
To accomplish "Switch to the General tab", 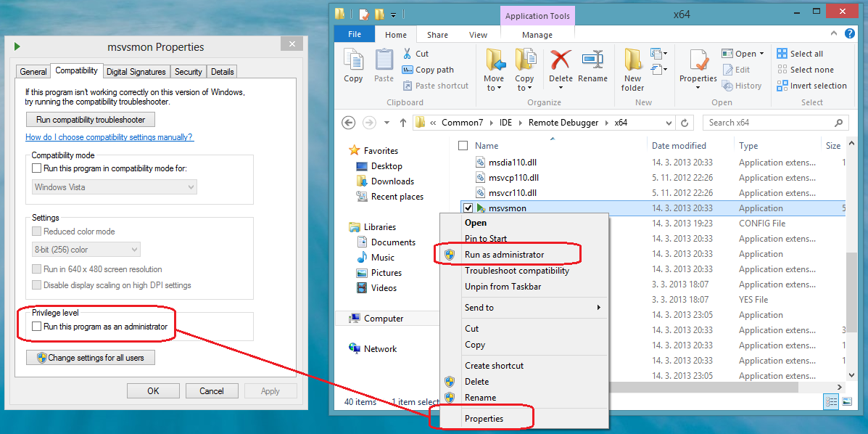I will tap(33, 72).
